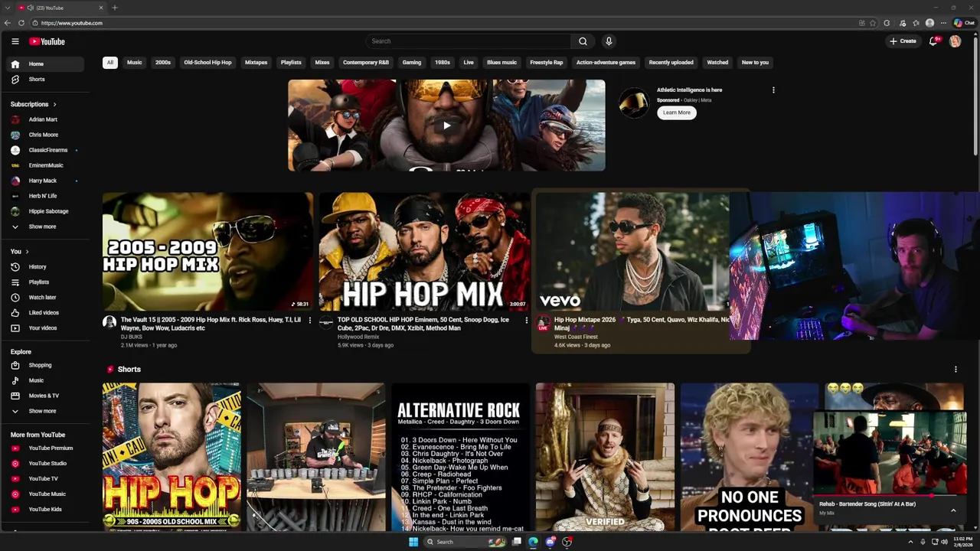Open options for TOP OLD SCHOOL HIP HOP video

[x=526, y=321]
